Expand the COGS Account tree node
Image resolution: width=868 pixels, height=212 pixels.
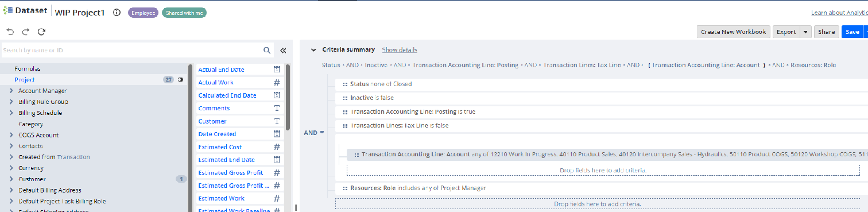pyautogui.click(x=11, y=135)
